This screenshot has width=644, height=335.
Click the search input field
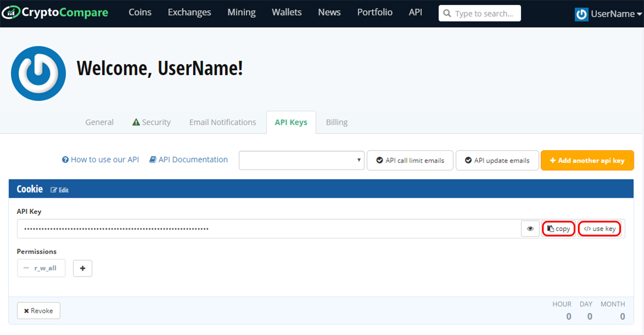[480, 13]
